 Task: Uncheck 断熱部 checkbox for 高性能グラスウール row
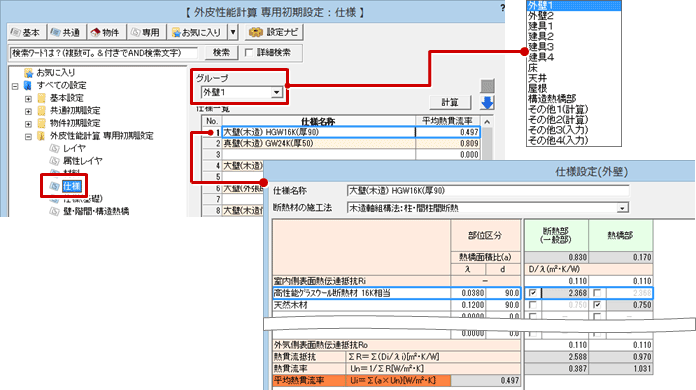(533, 293)
